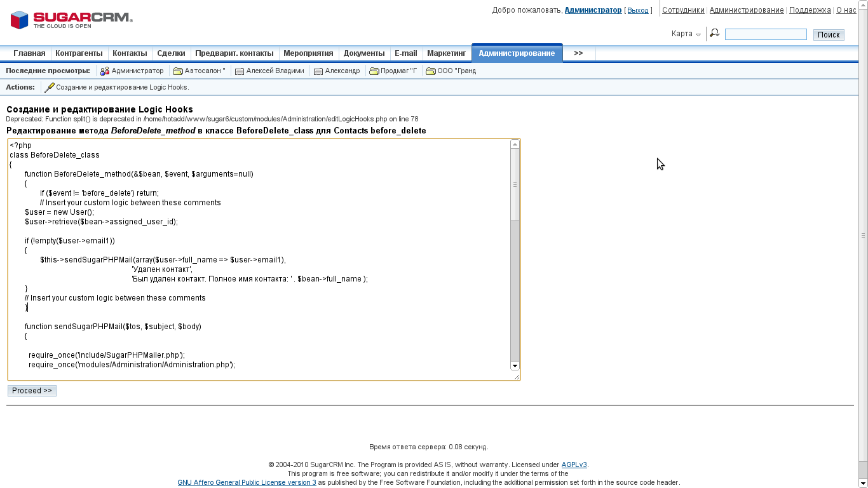This screenshot has height=488, width=868.
Task: Click the code editor scroll up arrow
Action: (x=515, y=144)
